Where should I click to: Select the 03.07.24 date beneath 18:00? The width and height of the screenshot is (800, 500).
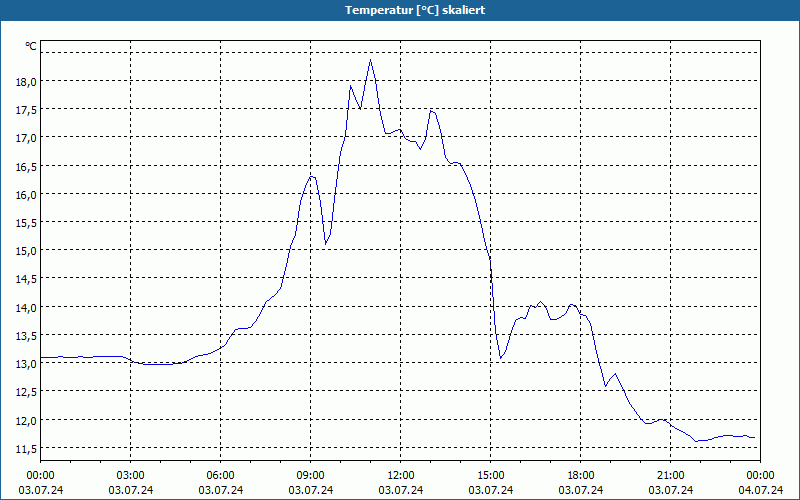(581, 490)
